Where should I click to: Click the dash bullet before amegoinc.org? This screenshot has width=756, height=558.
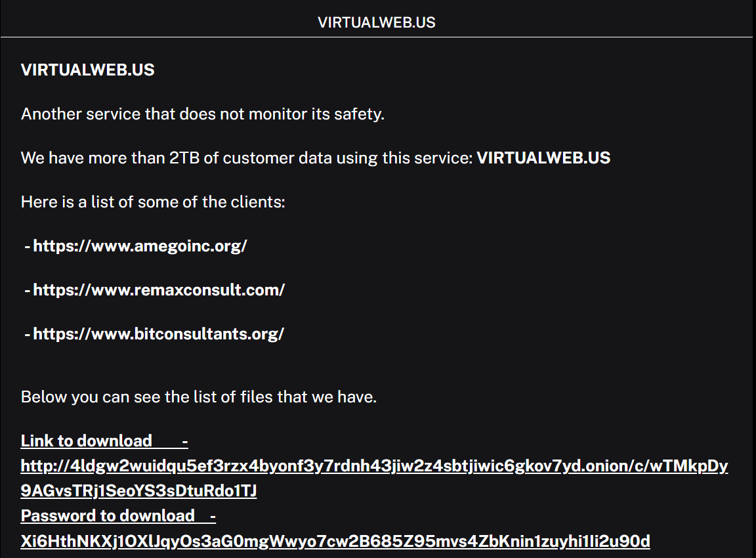[28, 246]
